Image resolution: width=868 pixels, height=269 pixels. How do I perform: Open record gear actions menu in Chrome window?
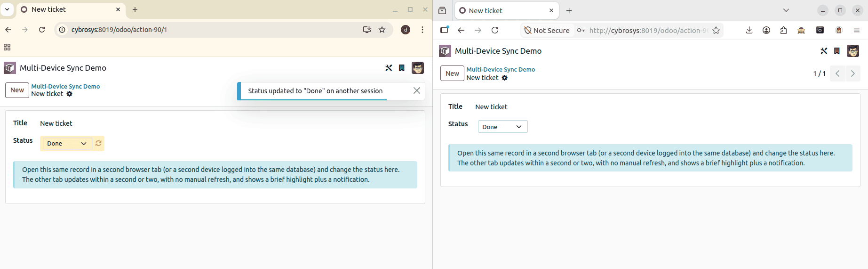[x=69, y=94]
